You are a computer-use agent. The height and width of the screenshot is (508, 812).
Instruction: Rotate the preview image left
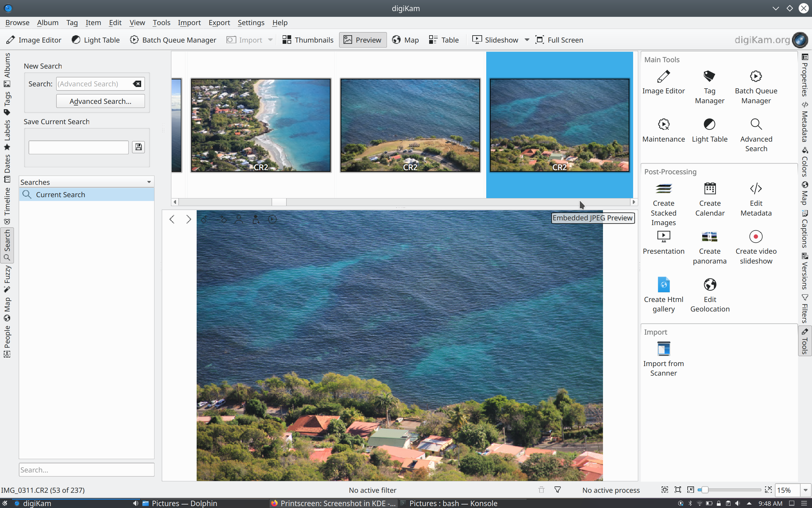click(x=205, y=219)
